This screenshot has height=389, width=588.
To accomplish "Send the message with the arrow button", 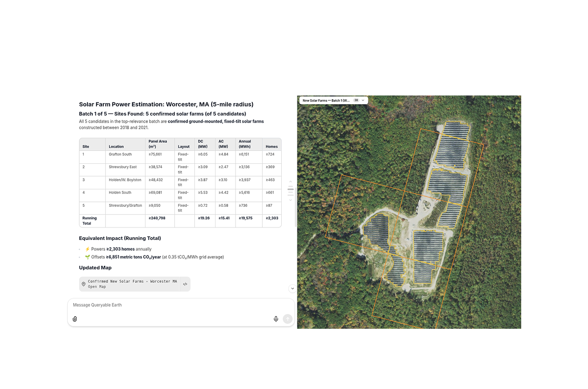I will (x=288, y=319).
